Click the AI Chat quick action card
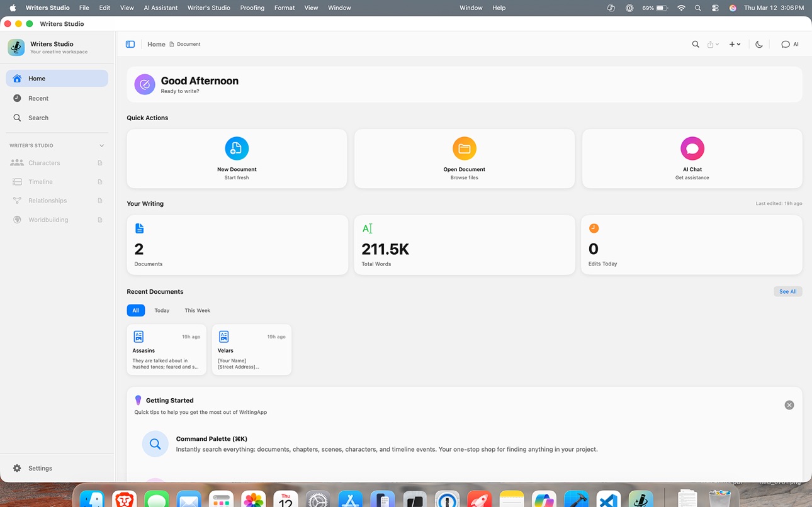 click(x=692, y=159)
